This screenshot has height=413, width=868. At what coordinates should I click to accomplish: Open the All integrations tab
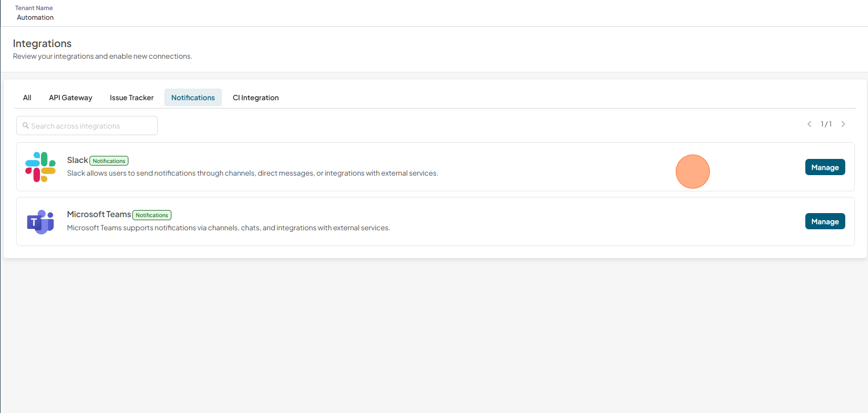(x=27, y=98)
